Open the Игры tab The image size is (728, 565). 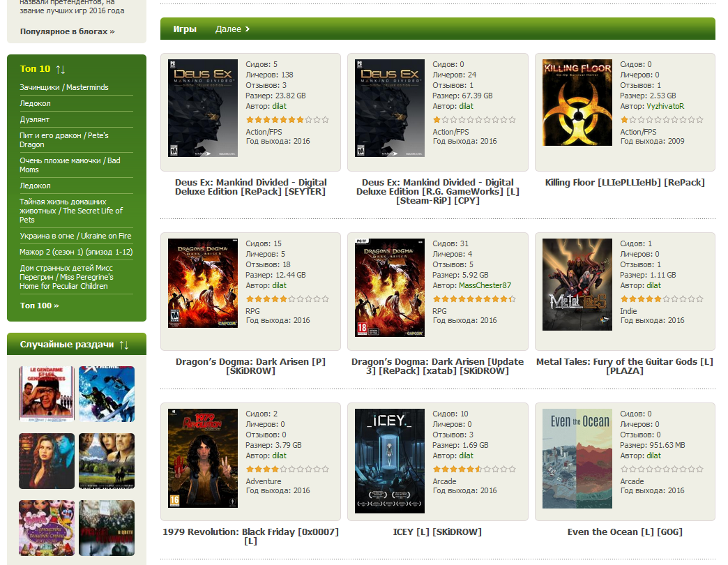coord(185,29)
